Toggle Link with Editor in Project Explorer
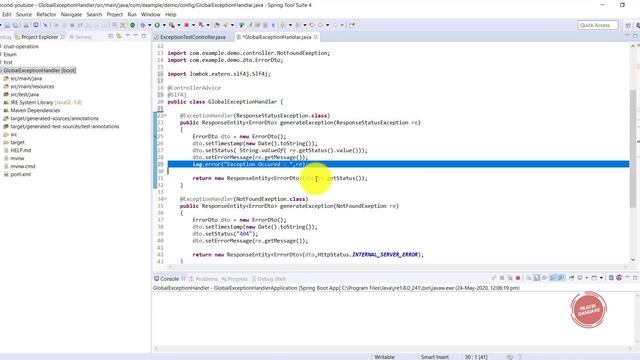 point(119,36)
